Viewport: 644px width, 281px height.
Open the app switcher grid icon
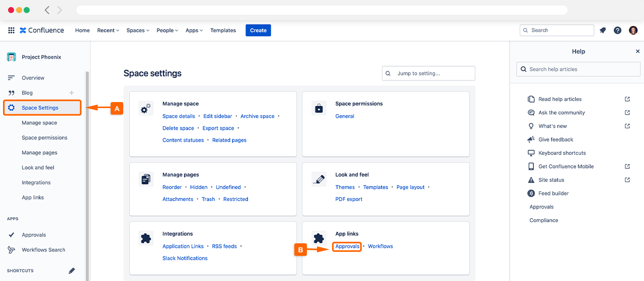(x=11, y=30)
